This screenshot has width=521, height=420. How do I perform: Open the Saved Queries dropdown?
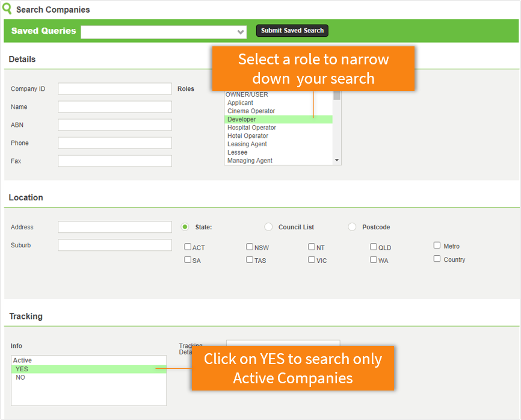coord(164,32)
